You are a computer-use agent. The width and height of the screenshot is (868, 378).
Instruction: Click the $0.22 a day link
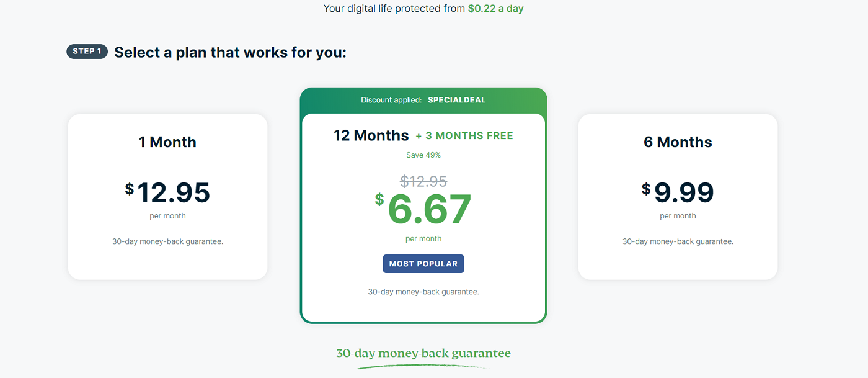click(x=495, y=8)
